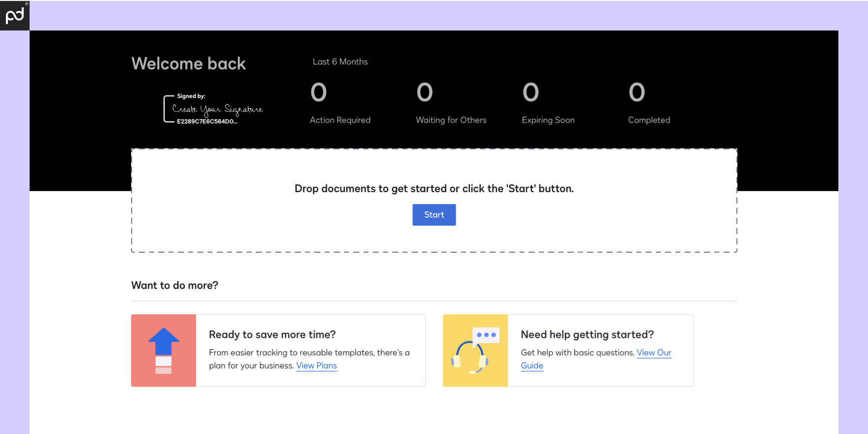
Task: Click the PandaDoc logo icon
Action: click(x=14, y=15)
